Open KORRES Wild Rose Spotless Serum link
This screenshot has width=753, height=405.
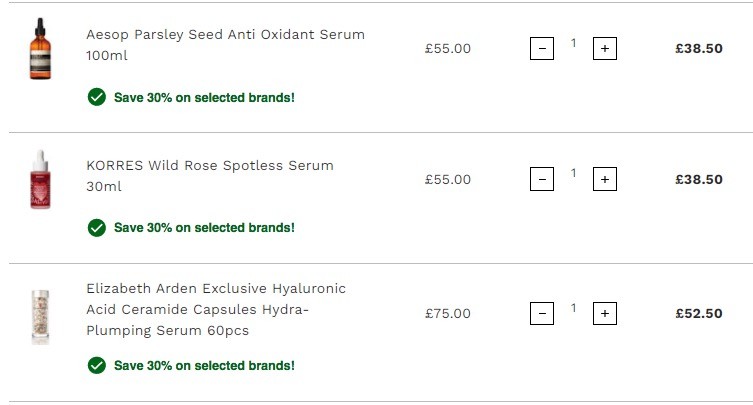pyautogui.click(x=210, y=176)
